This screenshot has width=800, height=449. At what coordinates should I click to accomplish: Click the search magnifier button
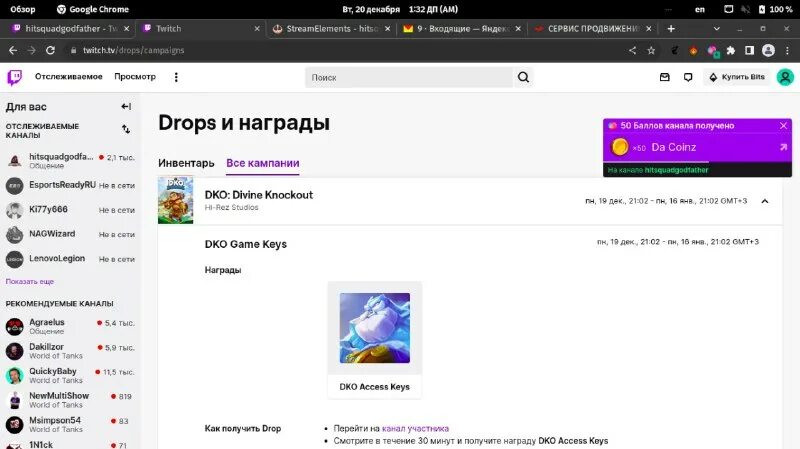tap(523, 77)
